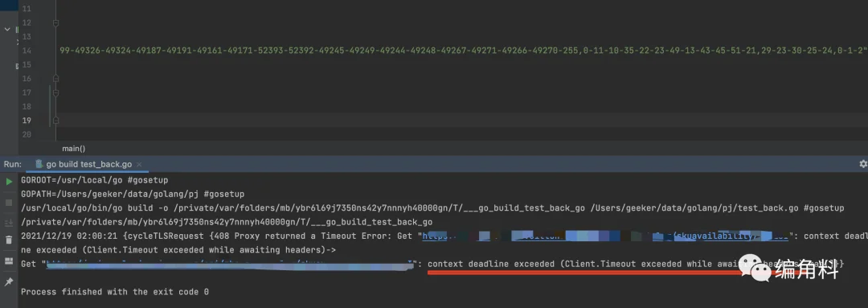Viewport: 868px width, 308px height.
Task: Open Run panel settings gear icon
Action: click(862, 164)
